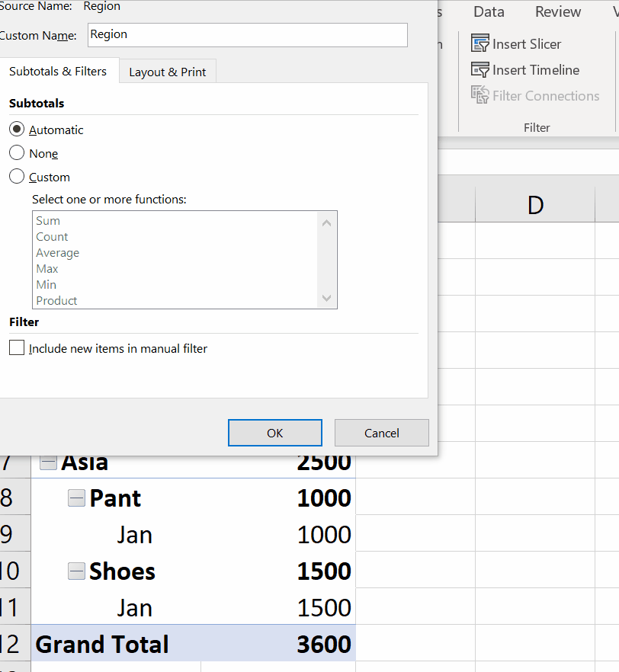Viewport: 619px width, 672px height.
Task: Select the None subtotals option
Action: pos(16,153)
